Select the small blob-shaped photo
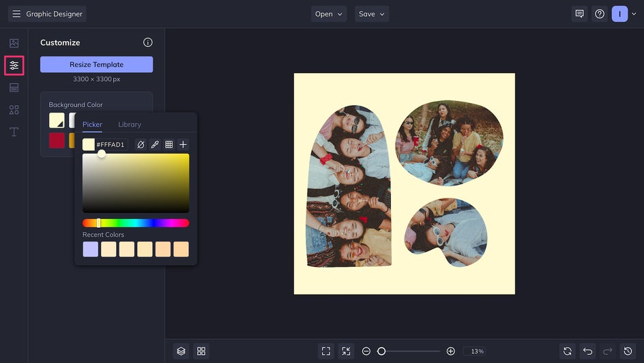 (446, 233)
